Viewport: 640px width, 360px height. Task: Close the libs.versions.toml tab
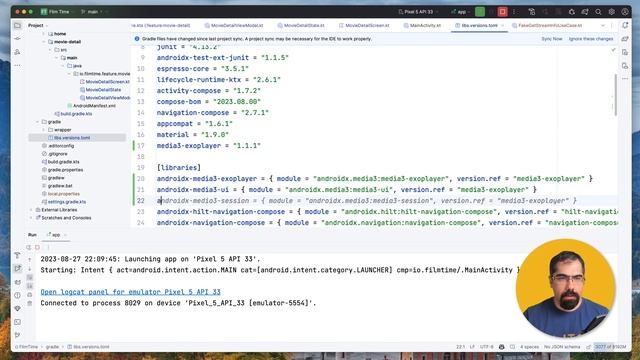[502, 25]
